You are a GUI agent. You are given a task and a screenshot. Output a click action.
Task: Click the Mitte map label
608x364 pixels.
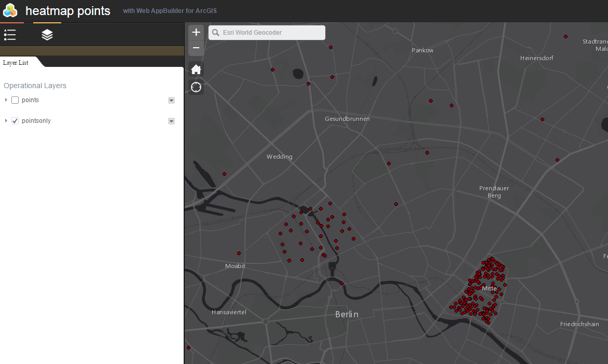(x=489, y=288)
